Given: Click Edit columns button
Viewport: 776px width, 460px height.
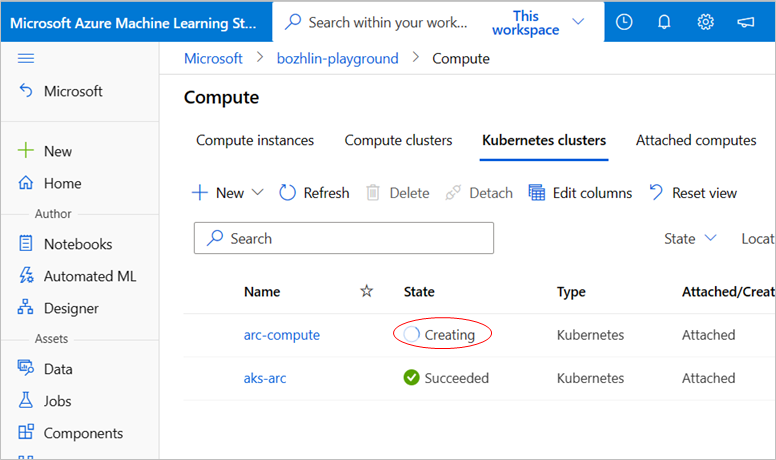Looking at the screenshot, I should [580, 193].
